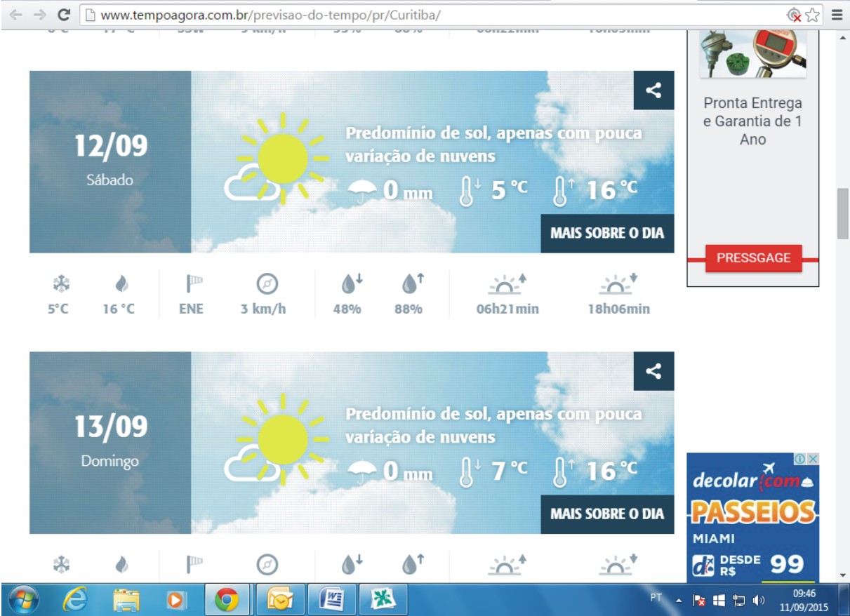Click the wind direction flag icon above ENE
Image resolution: width=850 pixels, height=616 pixels.
point(194,284)
